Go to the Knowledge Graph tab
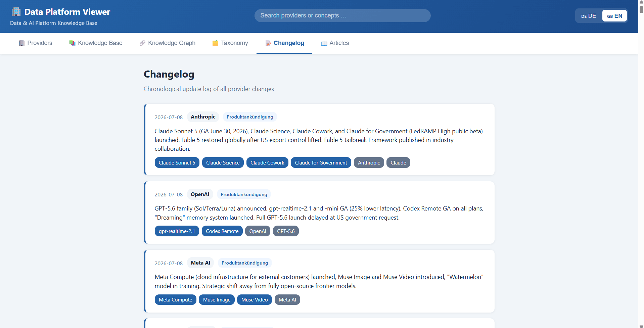644x328 pixels. (167, 43)
